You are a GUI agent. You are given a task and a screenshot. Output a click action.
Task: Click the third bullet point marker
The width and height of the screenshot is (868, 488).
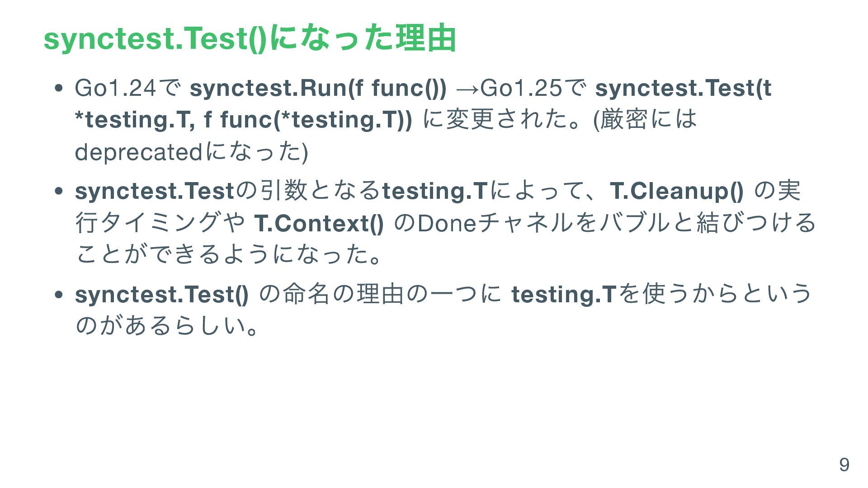[x=57, y=295]
